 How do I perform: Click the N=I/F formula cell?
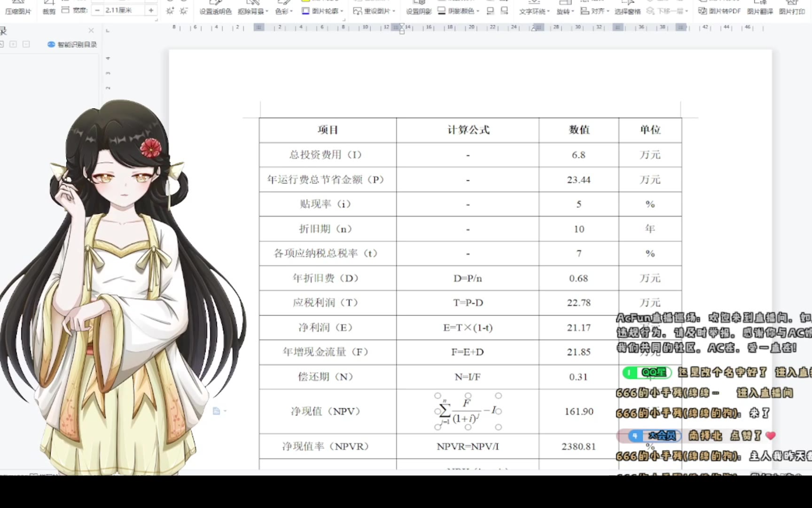pos(468,377)
